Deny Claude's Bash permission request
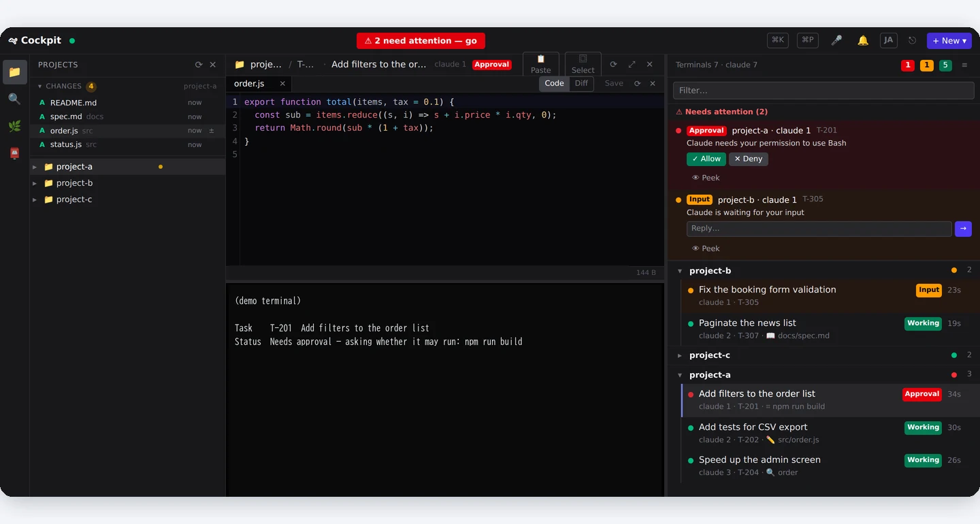 point(748,159)
